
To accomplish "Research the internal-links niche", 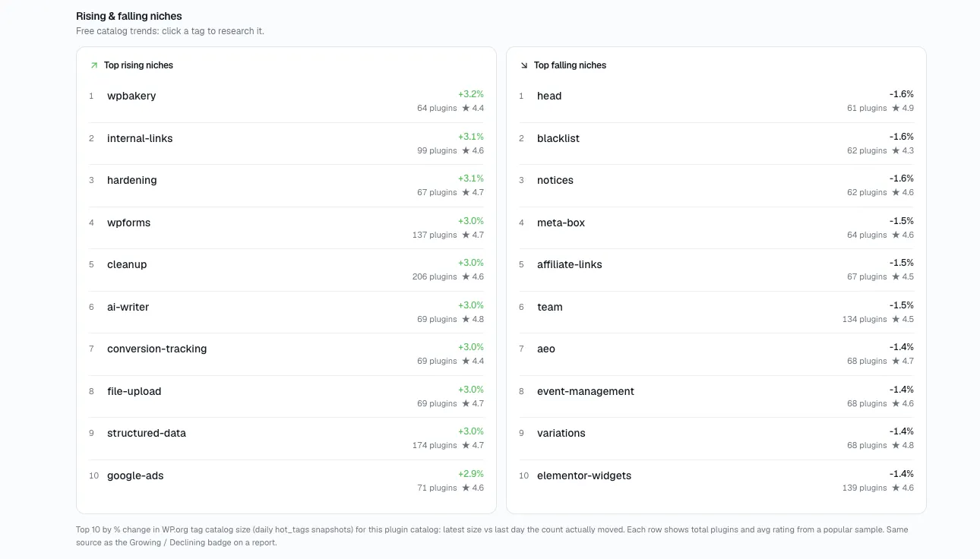I will tap(140, 138).
